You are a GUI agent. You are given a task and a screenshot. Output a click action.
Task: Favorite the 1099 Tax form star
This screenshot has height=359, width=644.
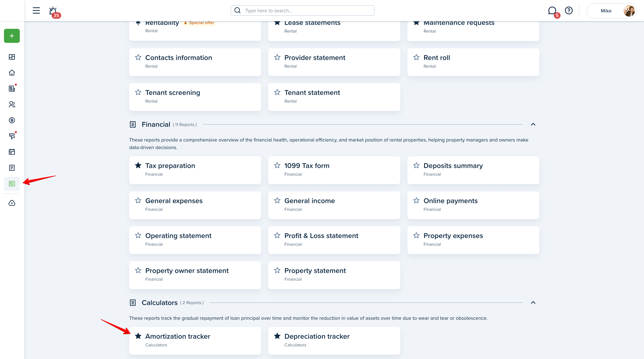pyautogui.click(x=277, y=165)
